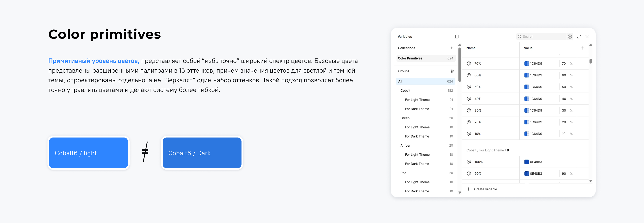Image resolution: width=644 pixels, height=223 pixels.
Task: Open the search filter options icon
Action: (570, 36)
